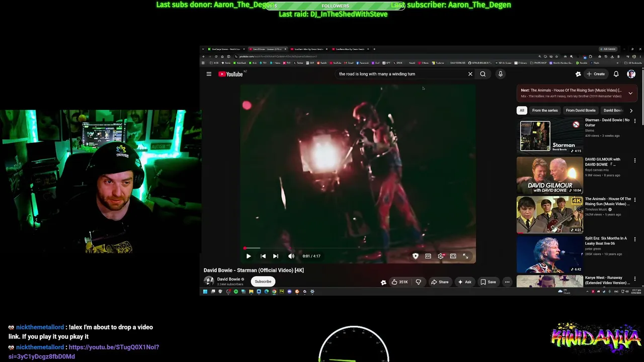Dislike the Starman video
644x362 pixels.
coord(418,282)
